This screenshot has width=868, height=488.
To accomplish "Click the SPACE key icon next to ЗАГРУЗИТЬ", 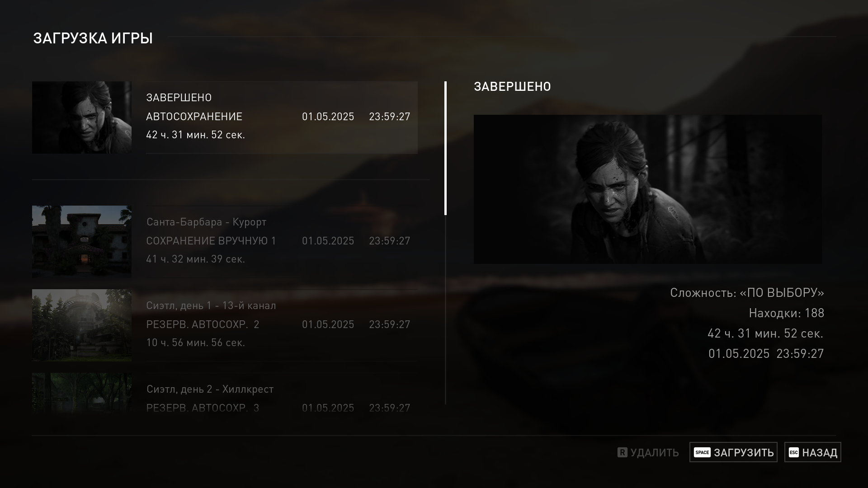I will pos(702,452).
